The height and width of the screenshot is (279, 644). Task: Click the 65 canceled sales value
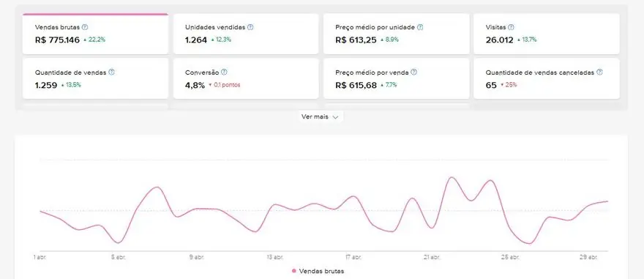pos(491,86)
